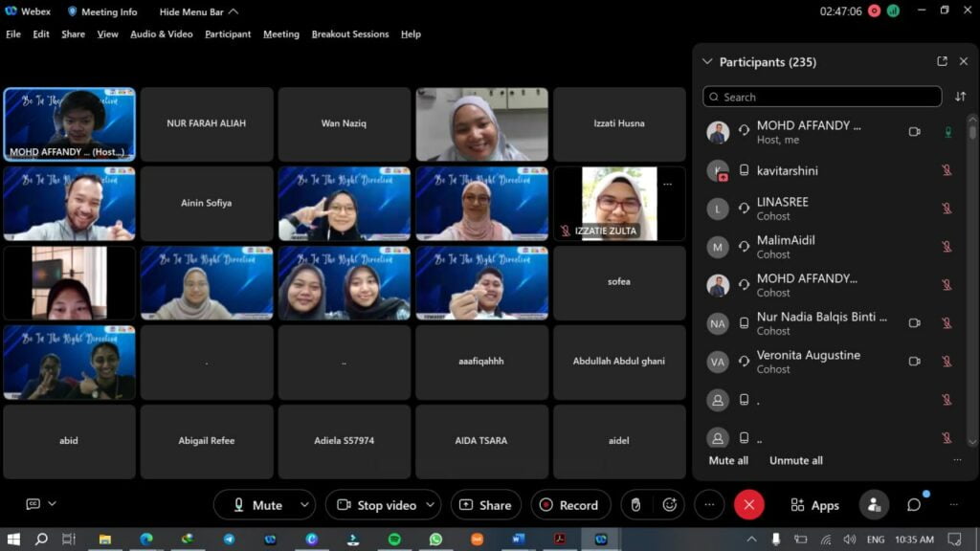Open the Breakout Sessions menu
The height and width of the screenshot is (551, 980).
pos(349,33)
